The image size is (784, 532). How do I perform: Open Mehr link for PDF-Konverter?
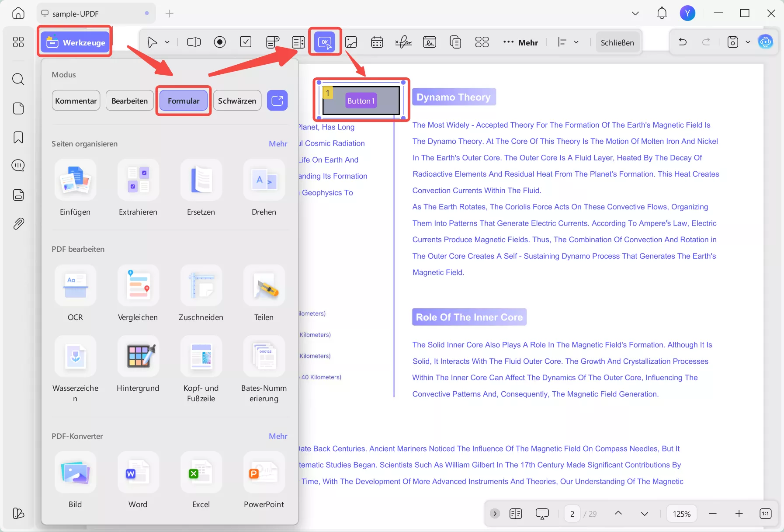pyautogui.click(x=278, y=436)
